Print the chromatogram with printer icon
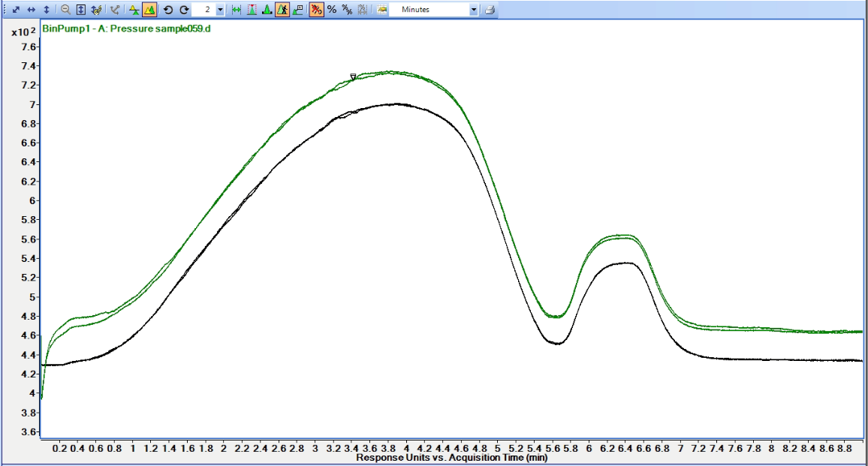 click(492, 10)
